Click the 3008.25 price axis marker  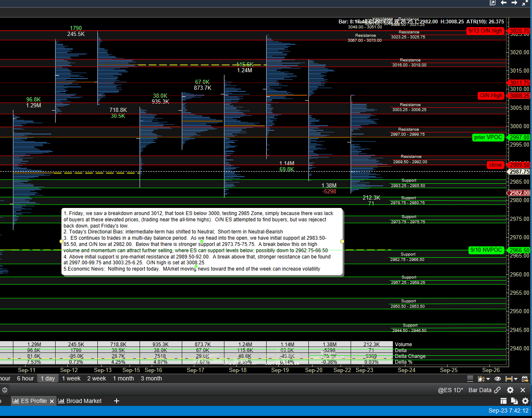[519, 96]
